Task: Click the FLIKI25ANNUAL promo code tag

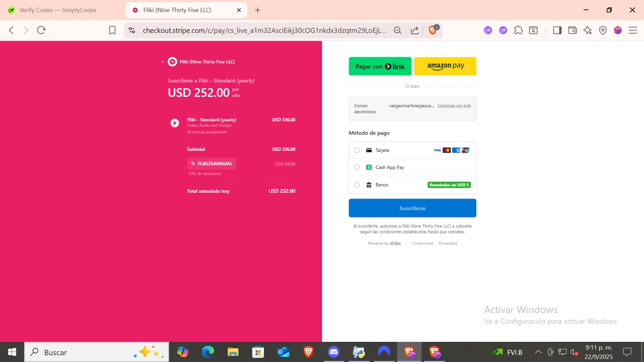Action: click(212, 163)
